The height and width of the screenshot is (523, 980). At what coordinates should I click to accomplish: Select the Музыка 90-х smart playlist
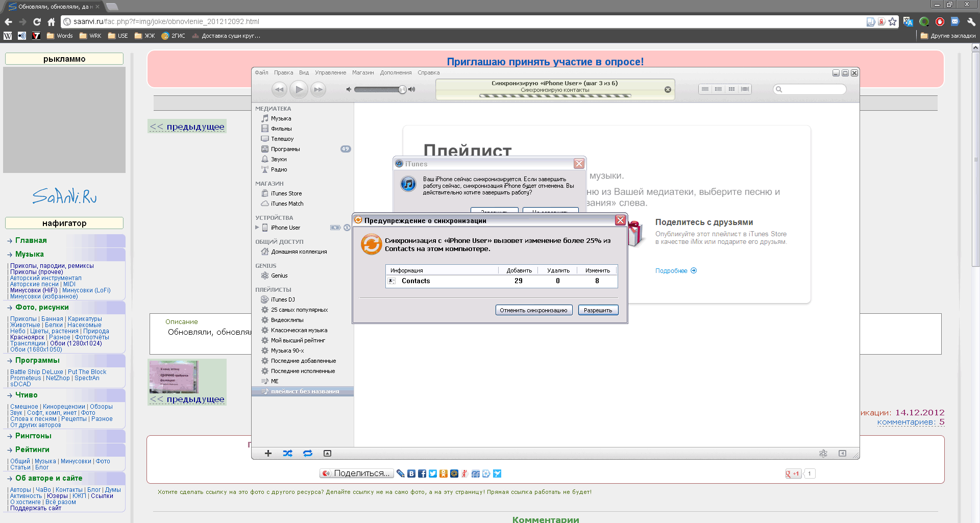point(287,351)
